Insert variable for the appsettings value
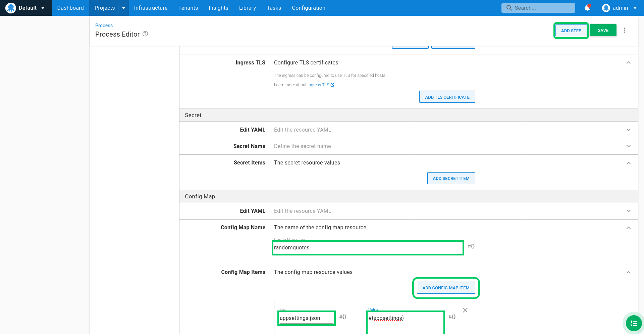This screenshot has height=334, width=644. pos(452,317)
